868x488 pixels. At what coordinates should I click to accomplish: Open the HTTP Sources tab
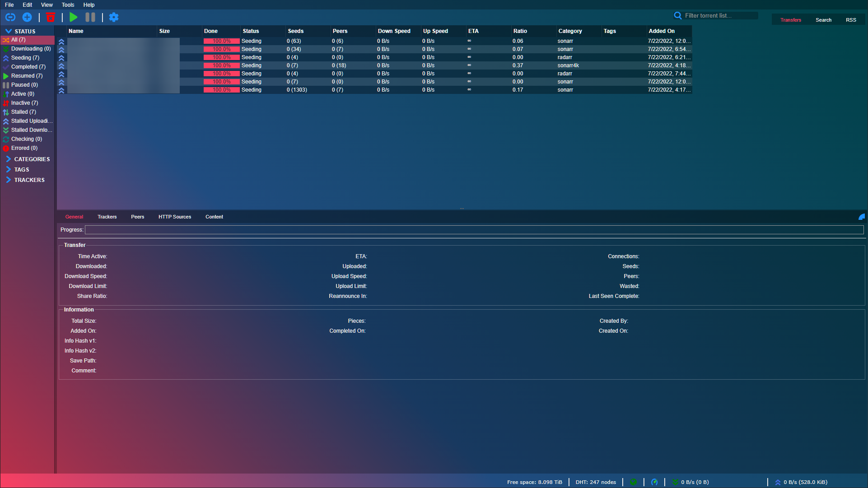click(x=175, y=217)
